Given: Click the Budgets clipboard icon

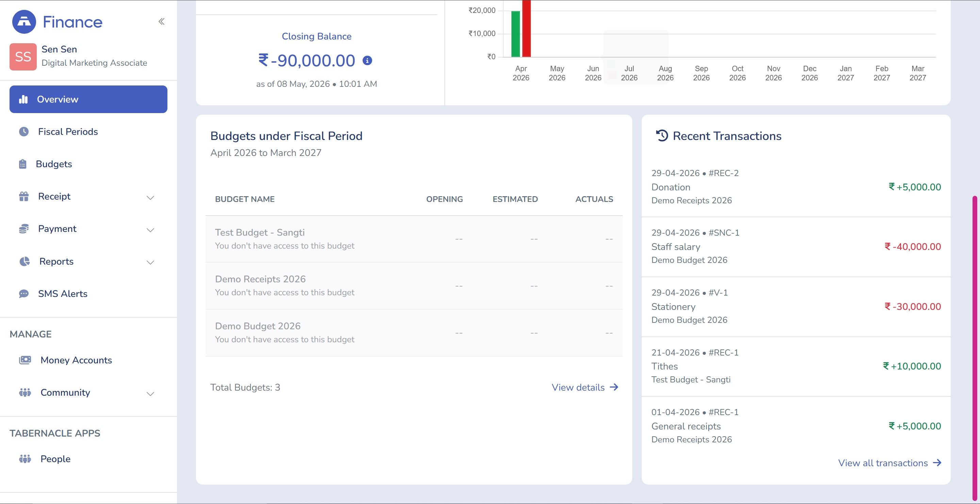Looking at the screenshot, I should pos(23,164).
